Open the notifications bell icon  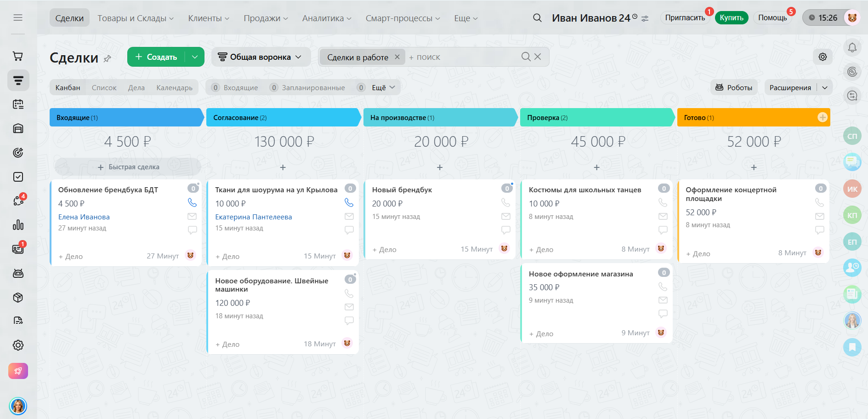pos(852,47)
